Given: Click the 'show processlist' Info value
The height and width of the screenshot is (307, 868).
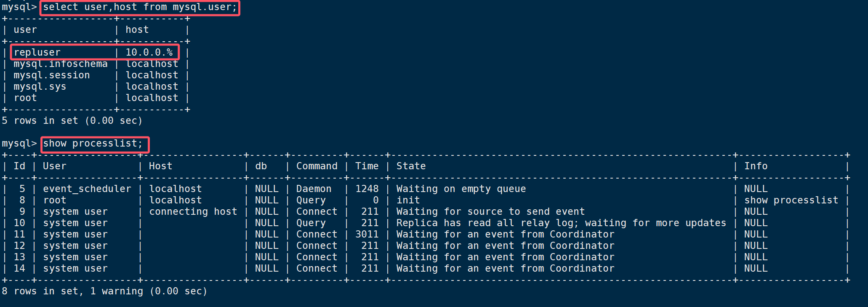Looking at the screenshot, I should click(791, 200).
